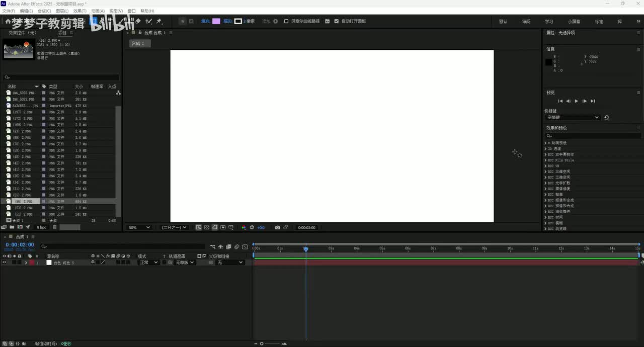The height and width of the screenshot is (347, 644).
Task: Click the project panel search field
Action: coord(61,77)
